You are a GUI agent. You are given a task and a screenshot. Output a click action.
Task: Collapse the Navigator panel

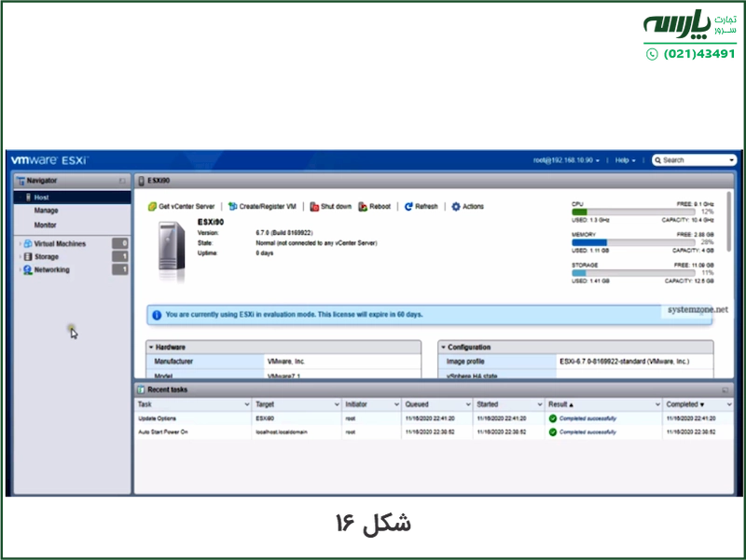coord(122,181)
